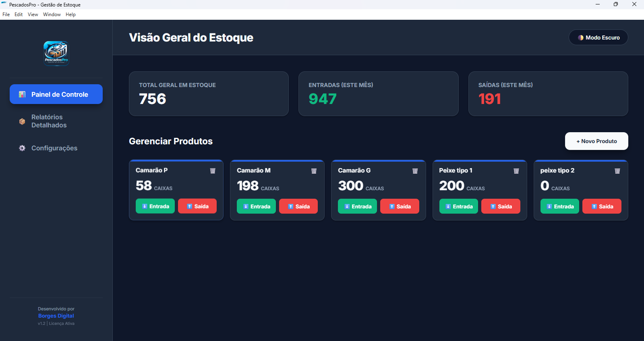Go to Painel de Controle
This screenshot has height=341, width=644.
[x=56, y=94]
